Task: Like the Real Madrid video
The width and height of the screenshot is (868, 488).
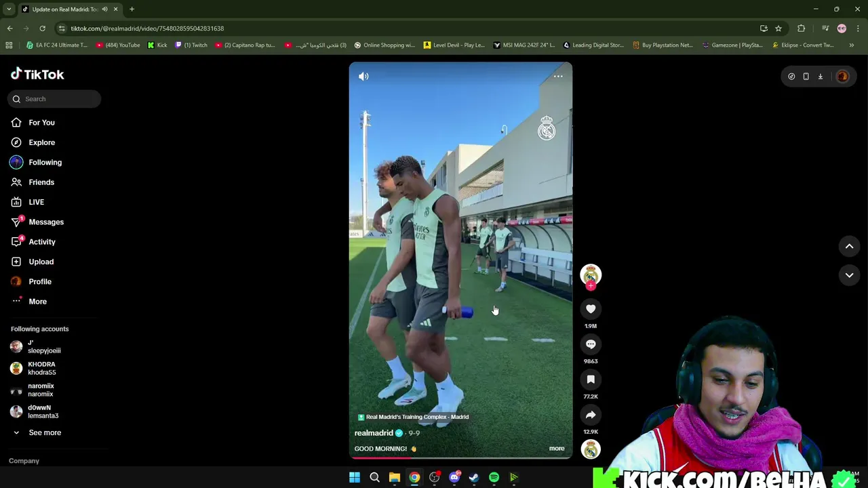Action: 591,309
